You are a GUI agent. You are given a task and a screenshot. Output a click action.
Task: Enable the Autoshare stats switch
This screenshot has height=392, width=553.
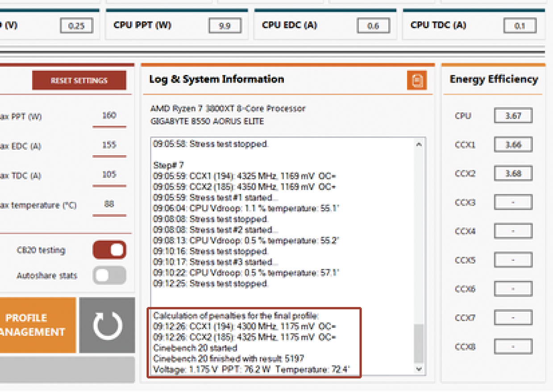click(x=109, y=276)
